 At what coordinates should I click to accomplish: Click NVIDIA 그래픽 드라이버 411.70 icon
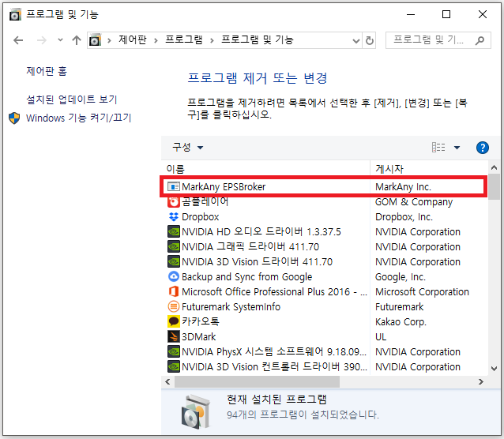(x=174, y=247)
